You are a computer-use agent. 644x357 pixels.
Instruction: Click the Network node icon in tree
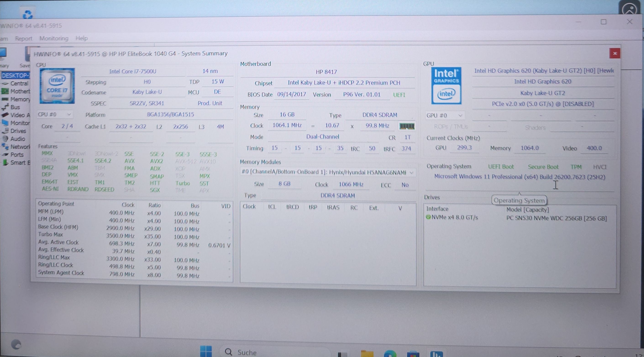[x=5, y=147]
